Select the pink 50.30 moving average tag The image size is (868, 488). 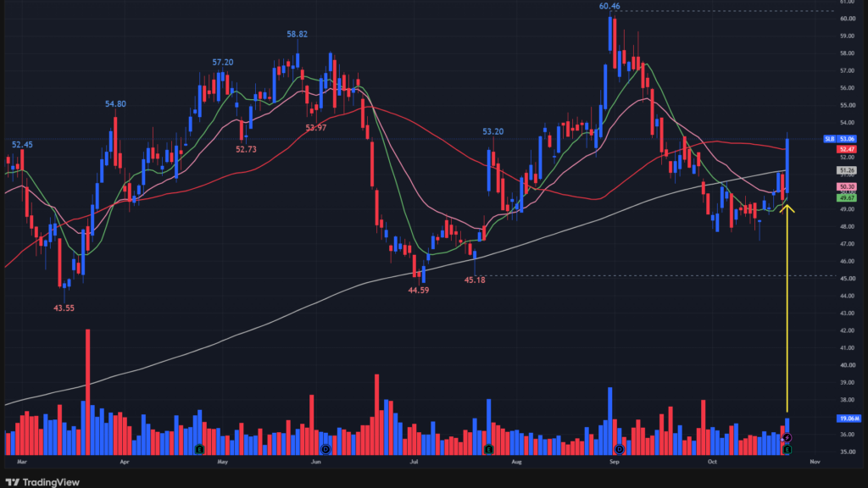pyautogui.click(x=847, y=187)
